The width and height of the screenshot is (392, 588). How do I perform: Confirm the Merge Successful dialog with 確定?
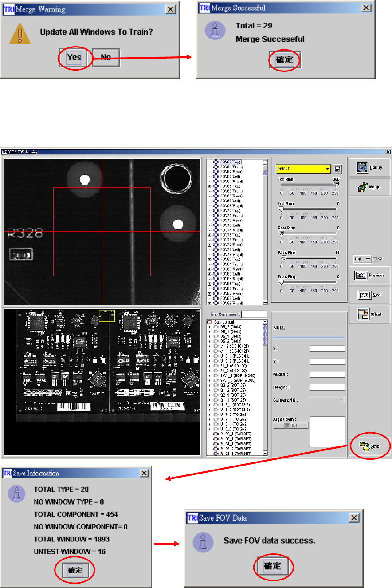[285, 60]
